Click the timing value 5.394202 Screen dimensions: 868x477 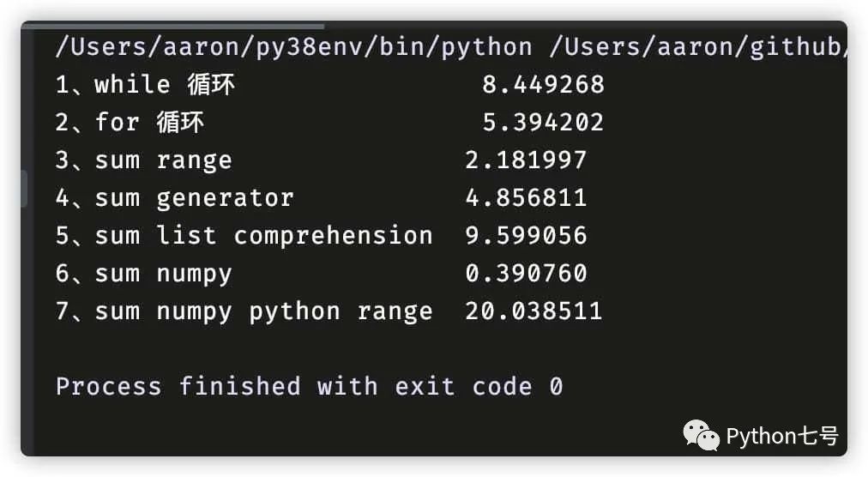(543, 122)
